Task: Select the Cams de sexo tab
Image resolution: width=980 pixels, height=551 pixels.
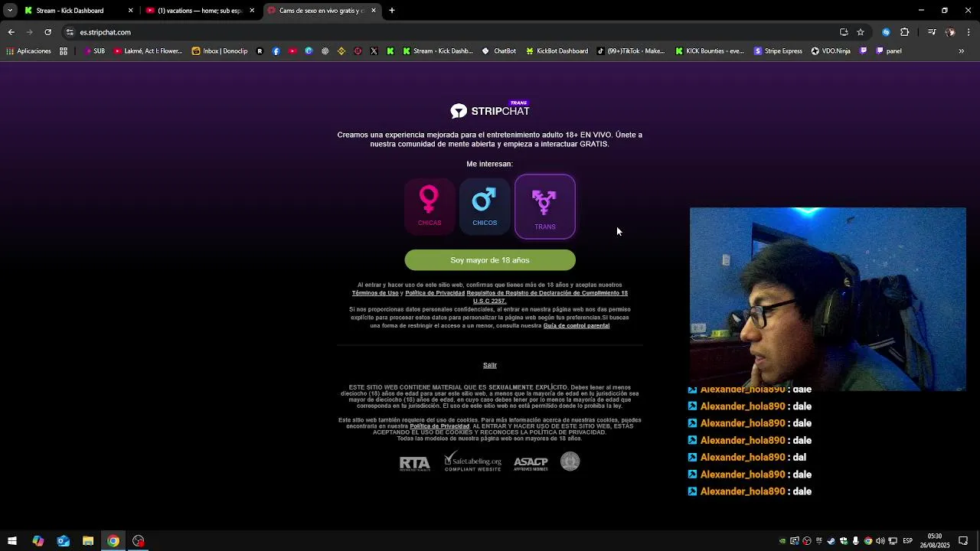Action: 321,11
